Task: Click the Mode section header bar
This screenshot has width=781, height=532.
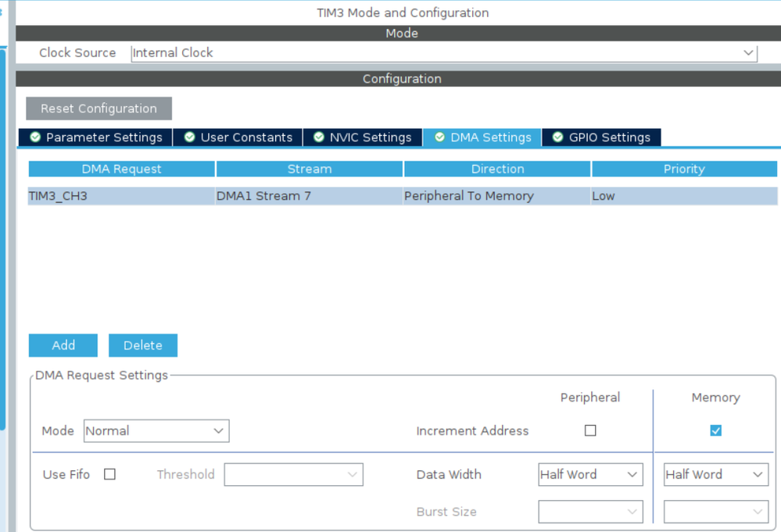Action: (x=399, y=34)
